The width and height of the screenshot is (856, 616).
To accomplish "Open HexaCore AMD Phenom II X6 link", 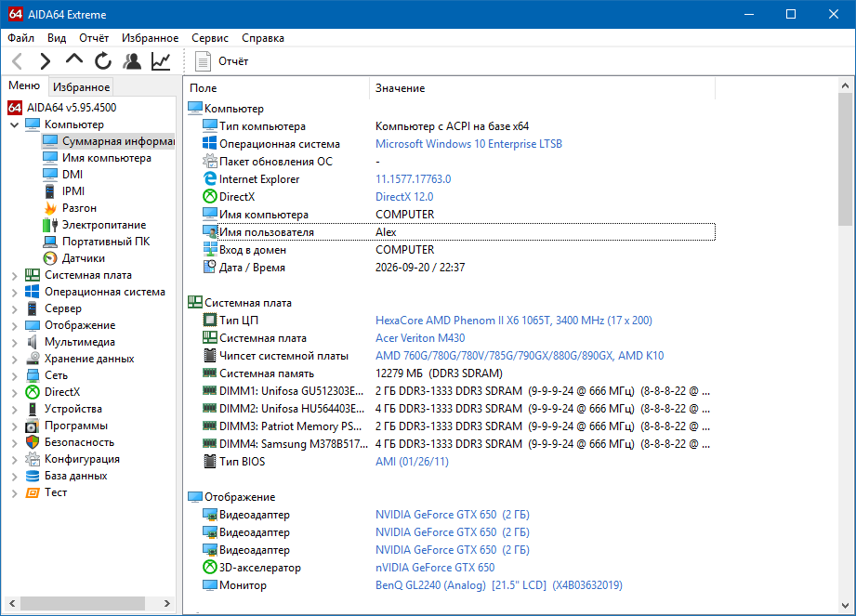I will [x=514, y=321].
